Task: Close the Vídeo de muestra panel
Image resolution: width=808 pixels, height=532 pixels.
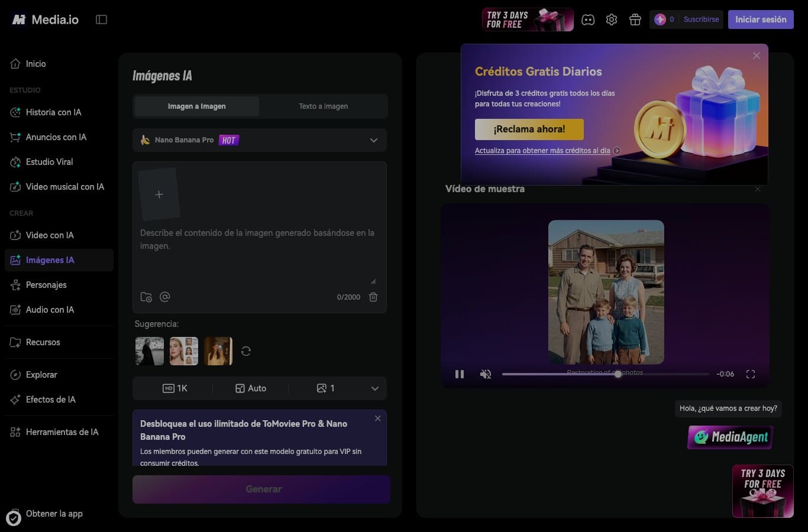Action: pyautogui.click(x=758, y=189)
